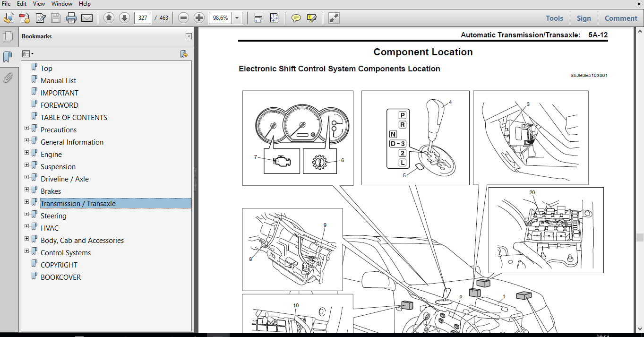Open the Page Thumbnails panel

coord(8,35)
